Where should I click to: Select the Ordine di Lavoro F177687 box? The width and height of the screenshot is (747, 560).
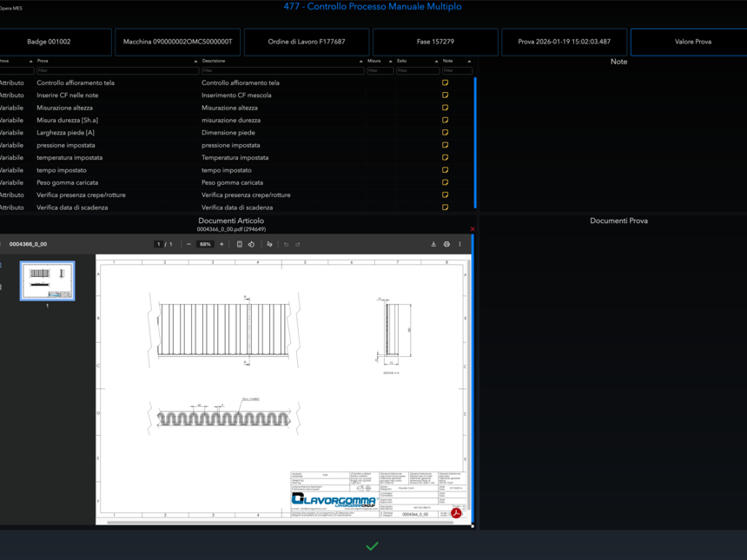click(307, 42)
